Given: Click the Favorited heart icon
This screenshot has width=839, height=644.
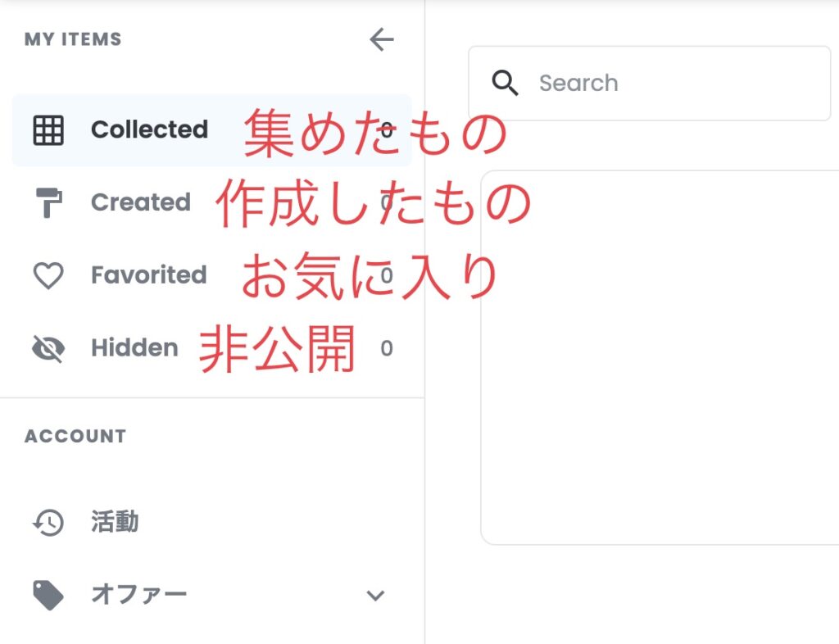Looking at the screenshot, I should (48, 275).
